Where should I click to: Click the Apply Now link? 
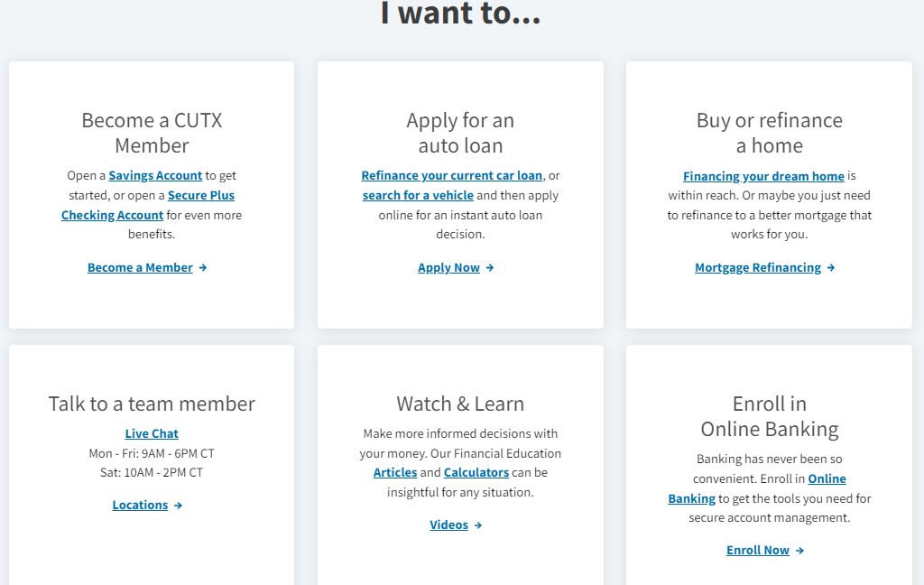448,268
